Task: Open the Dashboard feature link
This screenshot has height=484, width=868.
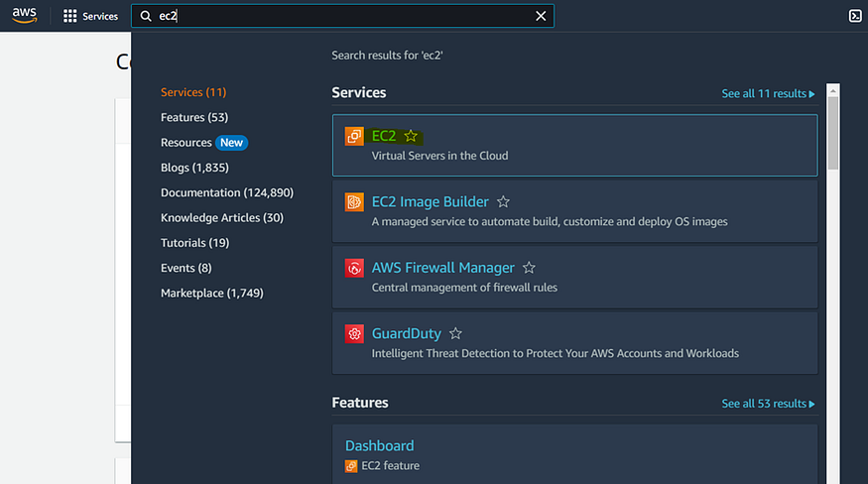Action: click(379, 445)
